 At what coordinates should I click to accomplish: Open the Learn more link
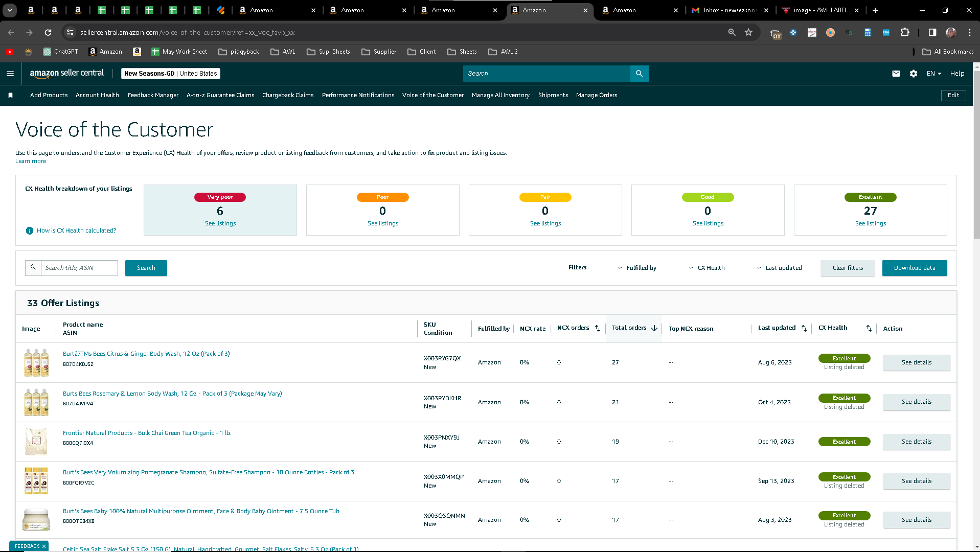pos(31,161)
